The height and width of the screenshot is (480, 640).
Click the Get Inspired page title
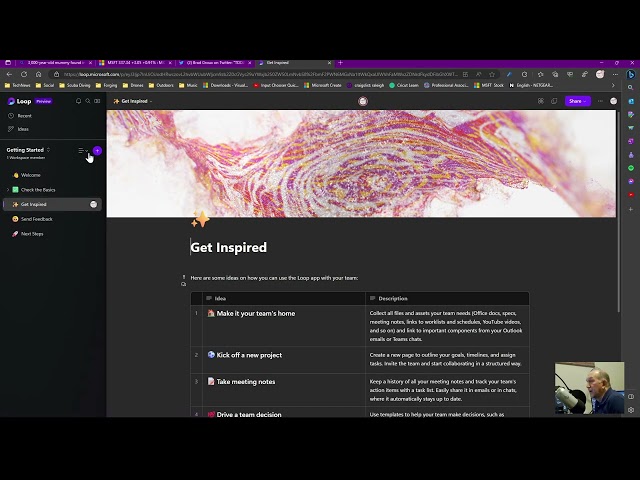pos(229,247)
